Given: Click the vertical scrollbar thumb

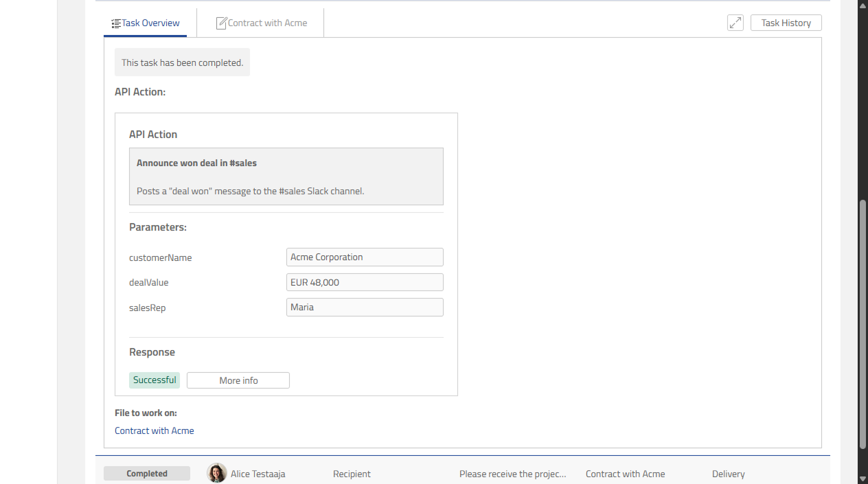Looking at the screenshot, I should point(863,324).
